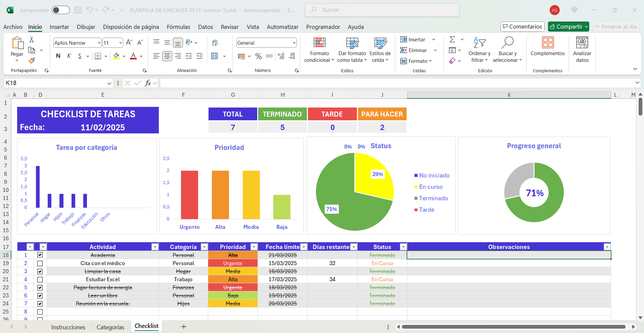
Task: Open the fill color yellow swatch dropdown
Action: click(x=124, y=56)
